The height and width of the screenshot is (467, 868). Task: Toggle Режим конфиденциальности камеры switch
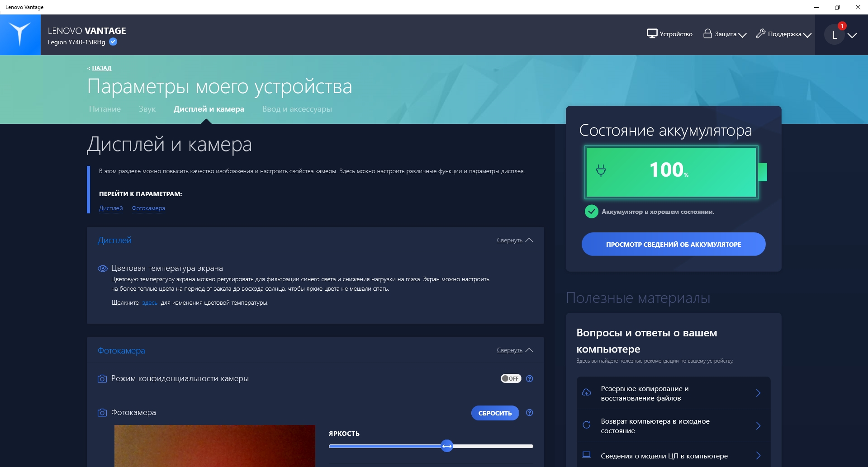click(511, 379)
